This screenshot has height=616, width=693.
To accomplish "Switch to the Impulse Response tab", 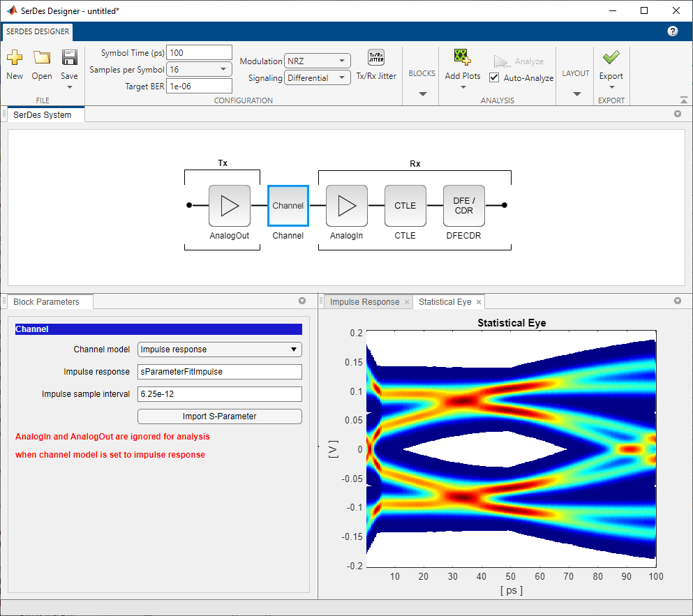I will pos(364,302).
